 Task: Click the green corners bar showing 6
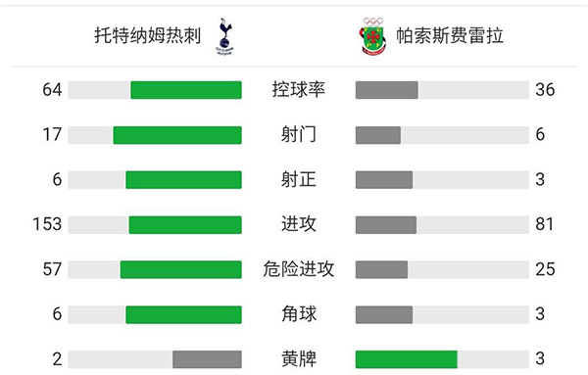[184, 314]
